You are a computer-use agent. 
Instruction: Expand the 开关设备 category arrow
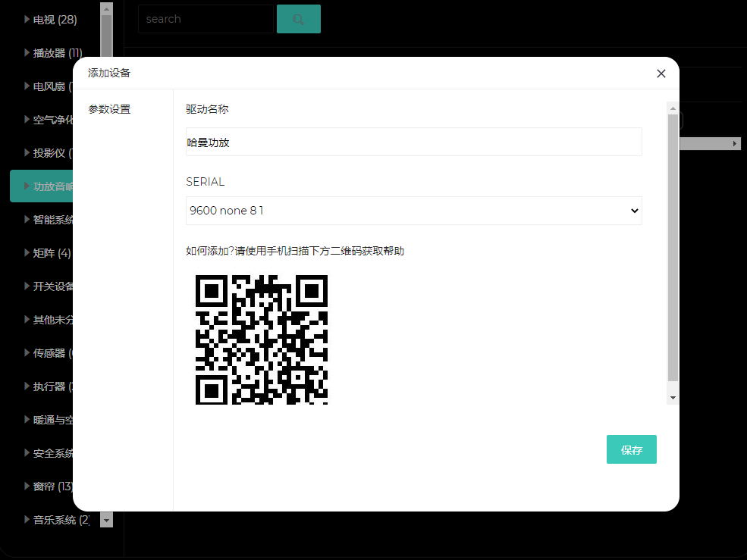[27, 286]
